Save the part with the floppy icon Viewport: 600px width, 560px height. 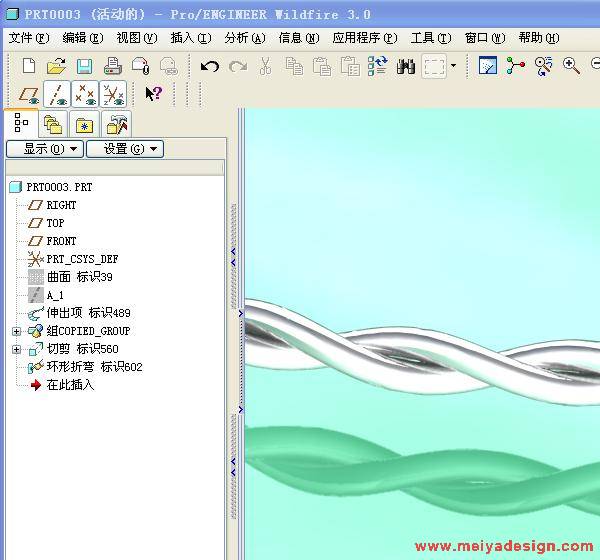click(84, 66)
